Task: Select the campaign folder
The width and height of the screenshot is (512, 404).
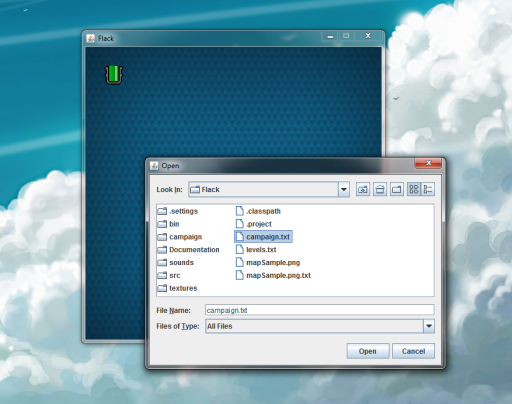Action: pos(180,237)
